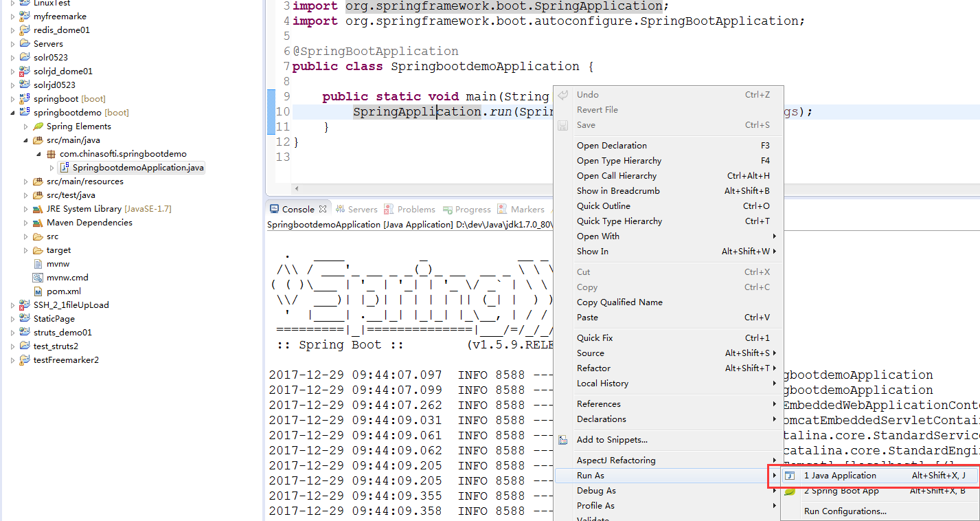Click the Java Application launch icon
The height and width of the screenshot is (521, 980).
[x=790, y=476]
